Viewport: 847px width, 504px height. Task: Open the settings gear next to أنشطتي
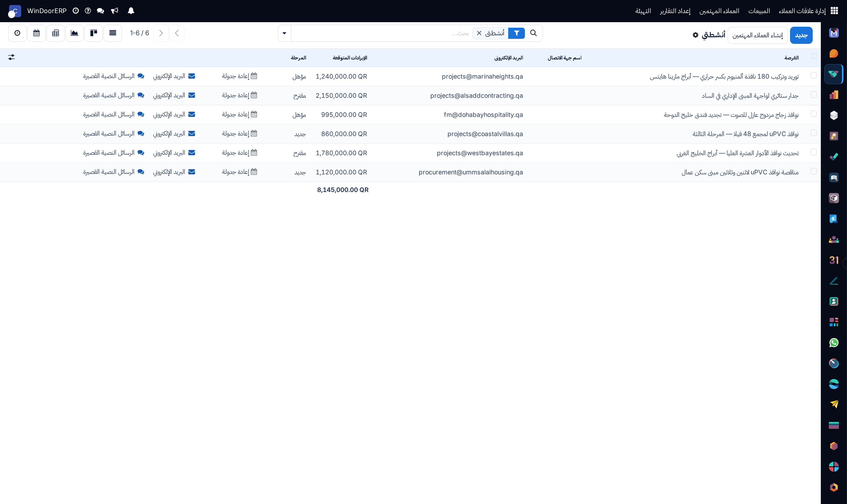click(x=695, y=35)
